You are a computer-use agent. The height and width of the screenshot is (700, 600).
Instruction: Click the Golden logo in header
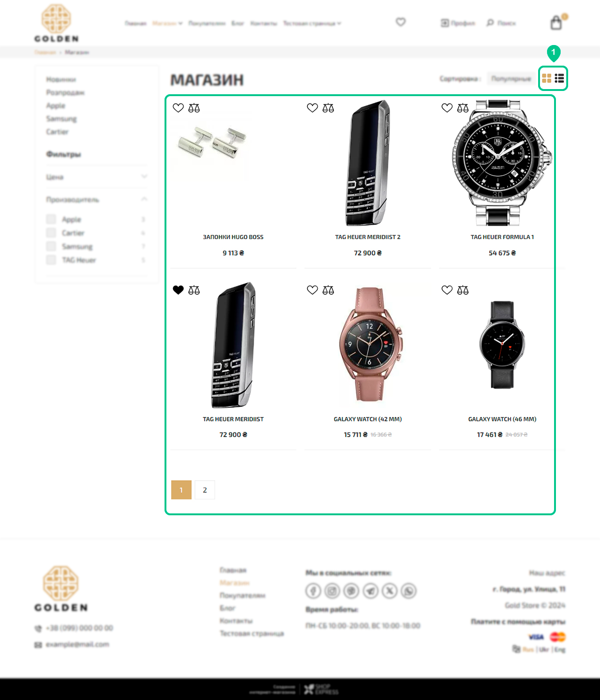pos(56,23)
